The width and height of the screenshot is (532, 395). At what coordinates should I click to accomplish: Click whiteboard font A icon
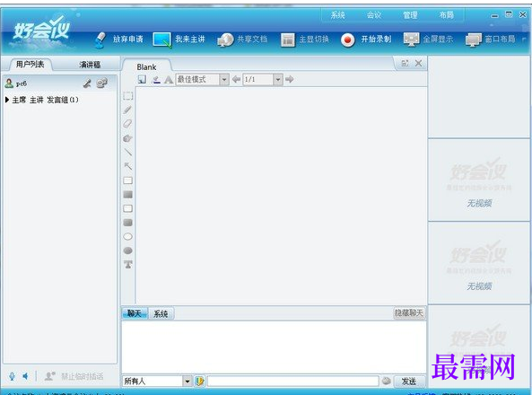tap(169, 80)
